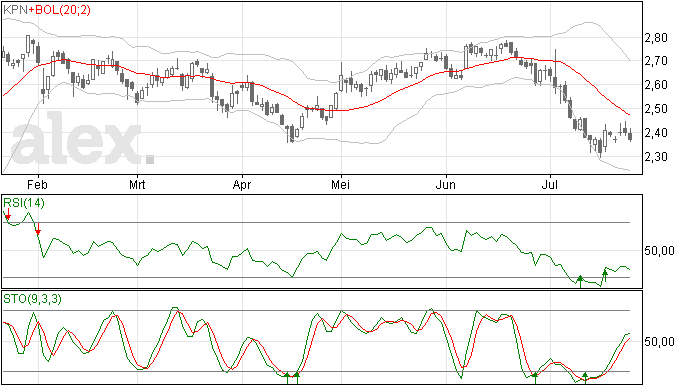Click the BOL(20;2) indicator label
690x387 pixels.
tap(63, 10)
